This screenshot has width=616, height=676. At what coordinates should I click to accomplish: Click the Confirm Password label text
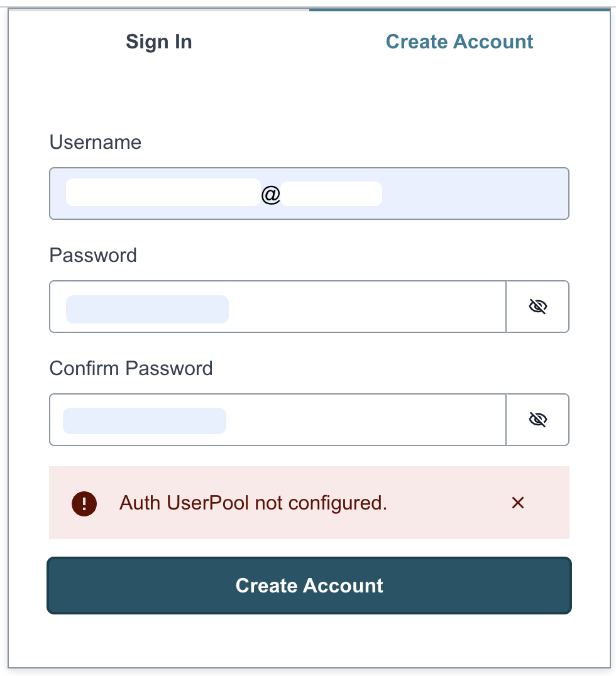(131, 368)
